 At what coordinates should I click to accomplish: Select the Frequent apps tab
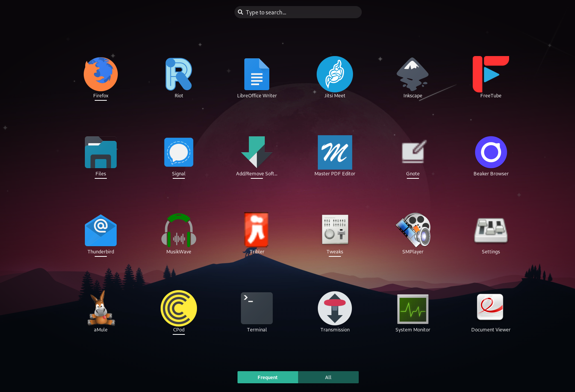point(267,377)
